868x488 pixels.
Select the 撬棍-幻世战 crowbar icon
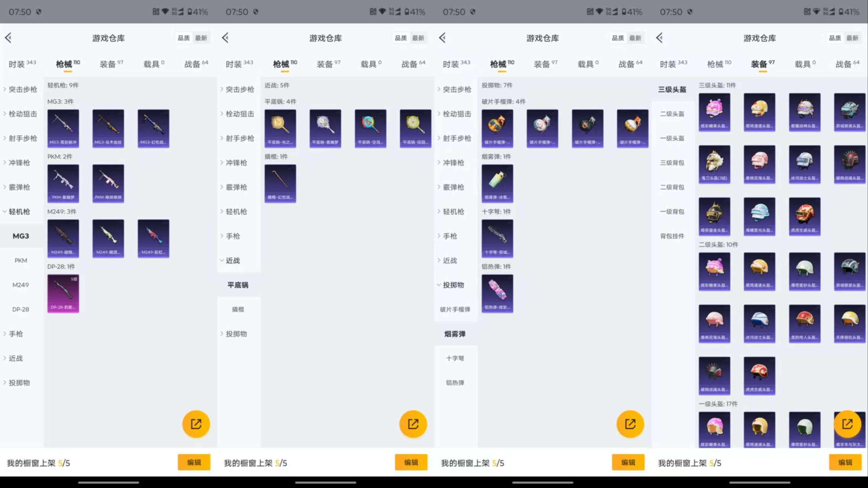tap(280, 183)
